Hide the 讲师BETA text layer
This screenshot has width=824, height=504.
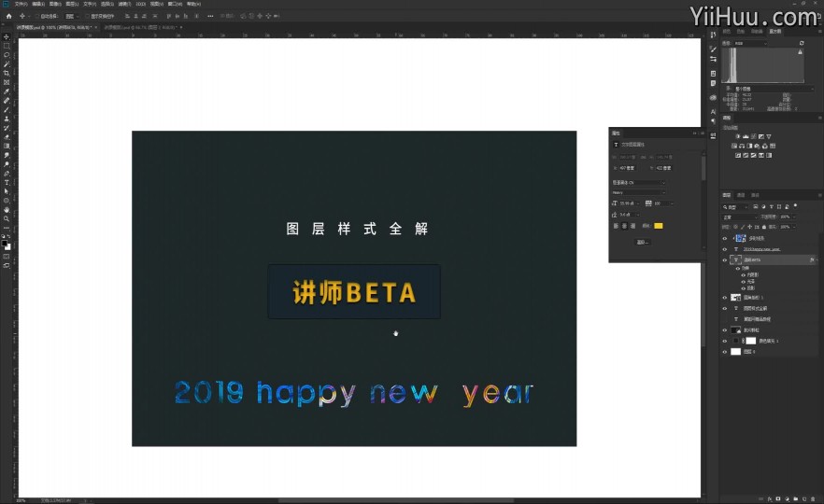(x=725, y=259)
